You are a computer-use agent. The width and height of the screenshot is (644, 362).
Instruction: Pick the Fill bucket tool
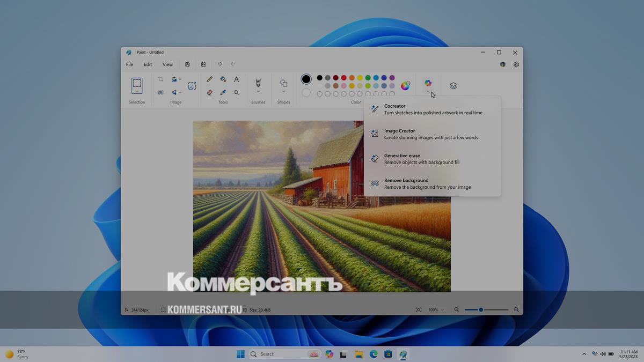coord(223,79)
